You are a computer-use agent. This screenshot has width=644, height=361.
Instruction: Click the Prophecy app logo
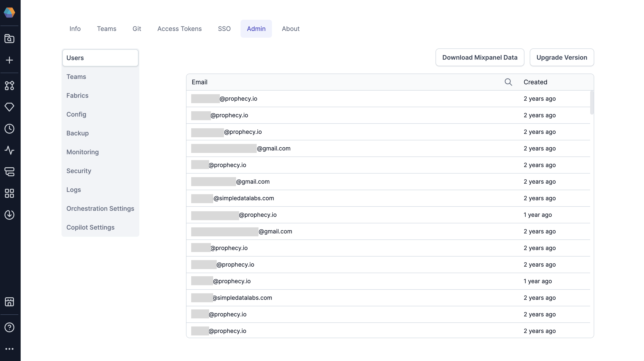[x=9, y=12]
